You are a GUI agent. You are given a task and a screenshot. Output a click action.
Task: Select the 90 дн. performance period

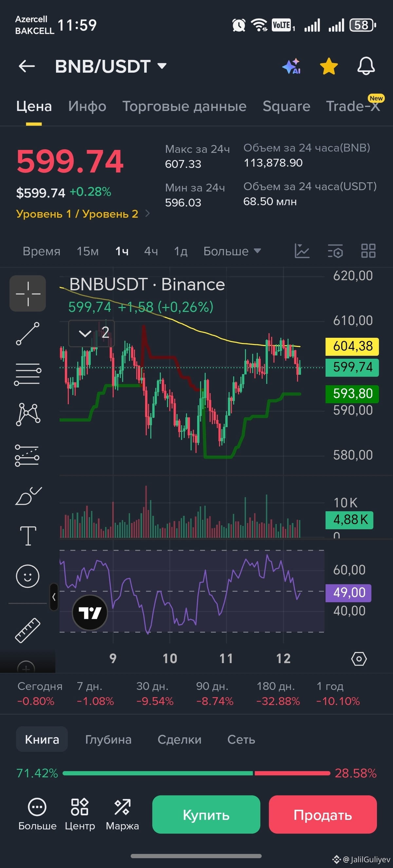click(215, 694)
